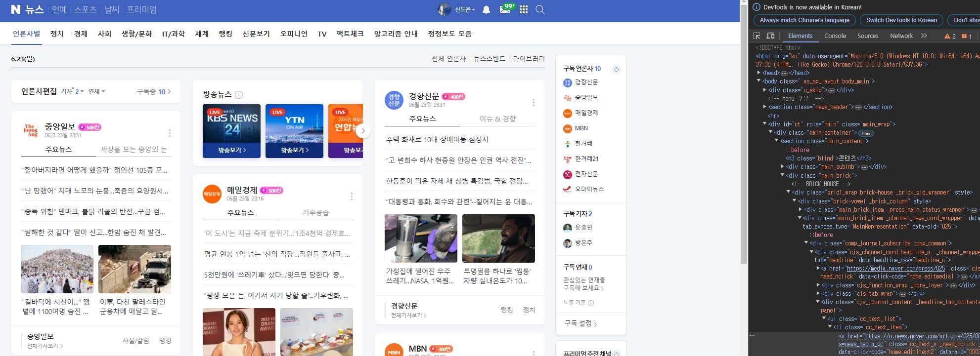Open the 라이브러리 link

pyautogui.click(x=529, y=58)
